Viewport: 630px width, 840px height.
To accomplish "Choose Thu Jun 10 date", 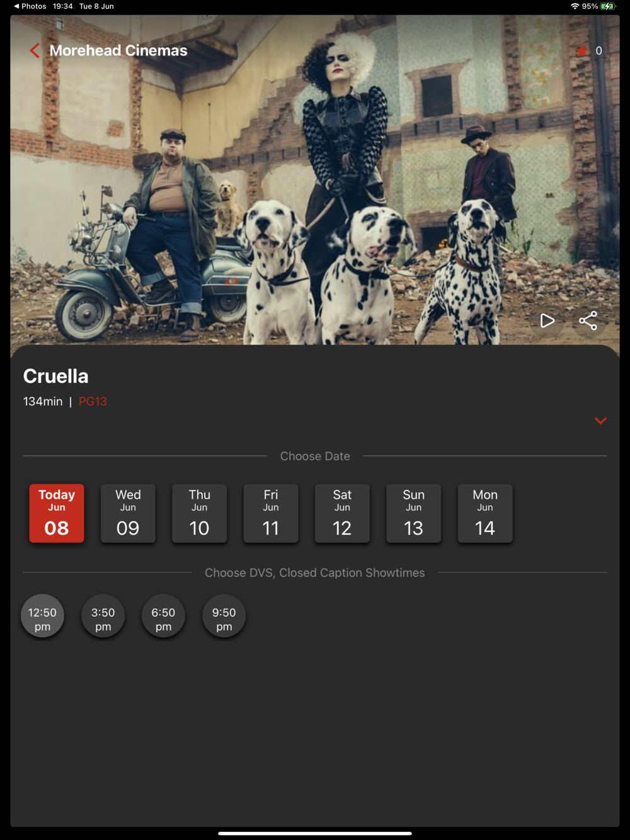I will click(x=199, y=513).
